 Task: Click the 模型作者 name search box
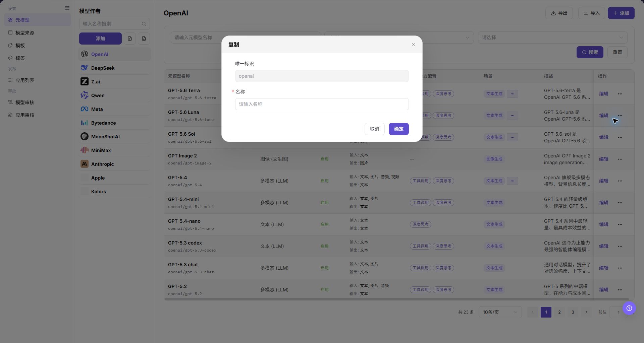click(x=114, y=24)
